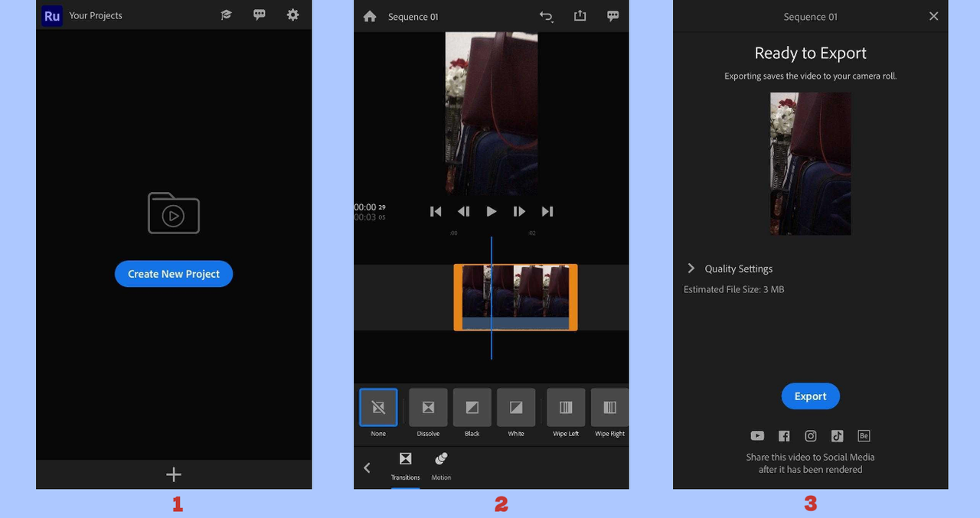Viewport: 980px width, 518px height.
Task: Collapse the transitions panel with back chevron
Action: (367, 468)
